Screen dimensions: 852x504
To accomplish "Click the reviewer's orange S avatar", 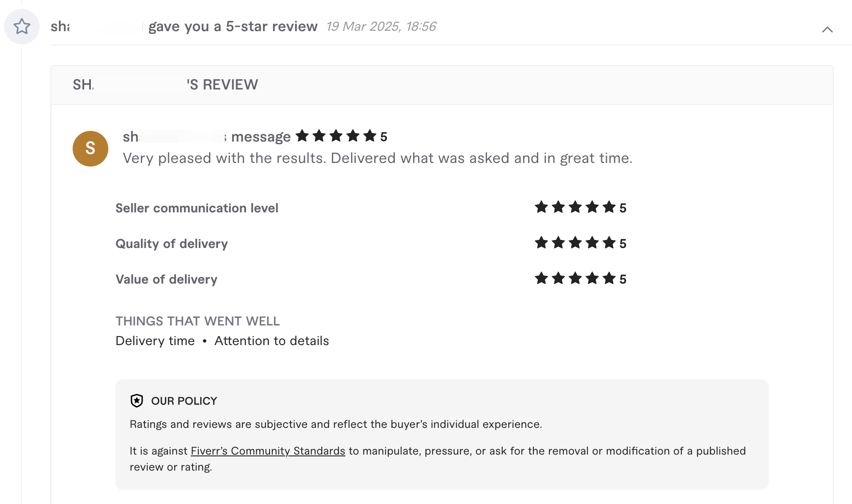I will tap(90, 149).
